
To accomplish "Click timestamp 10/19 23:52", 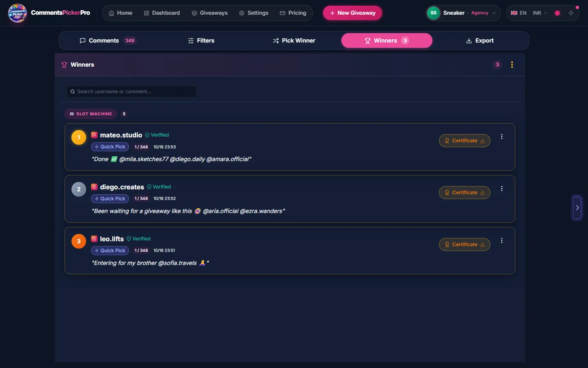I will click(165, 199).
